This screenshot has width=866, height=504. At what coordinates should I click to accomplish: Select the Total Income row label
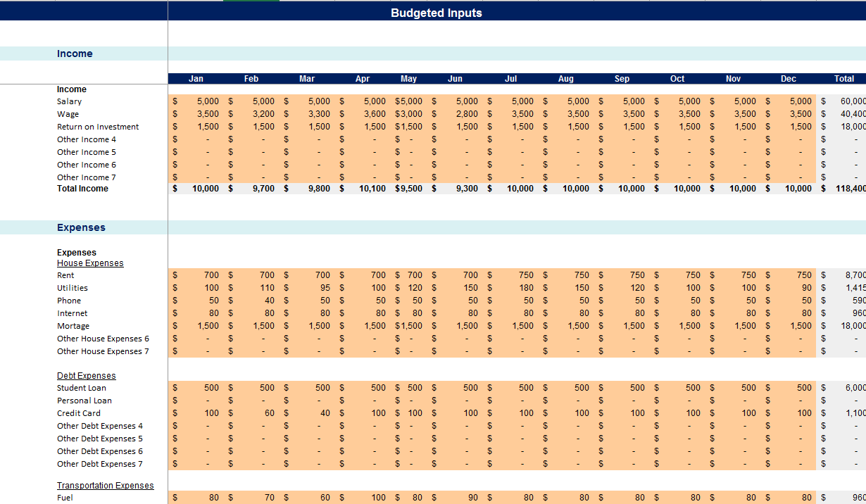coord(82,188)
